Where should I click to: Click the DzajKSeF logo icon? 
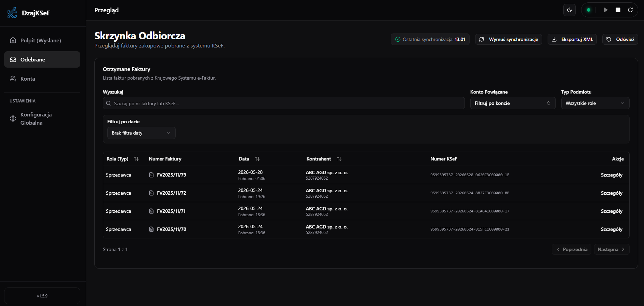[x=12, y=13]
